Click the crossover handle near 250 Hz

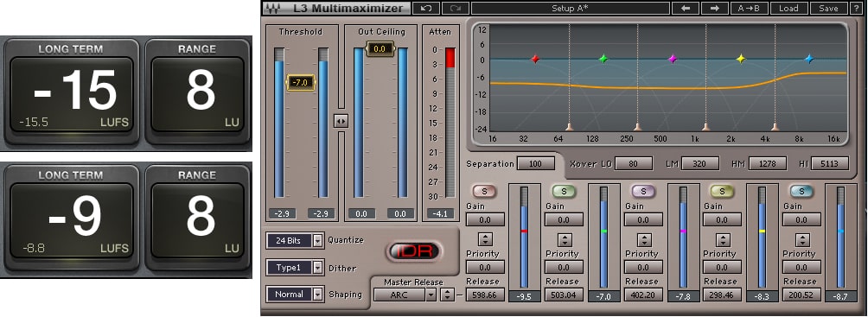click(638, 127)
